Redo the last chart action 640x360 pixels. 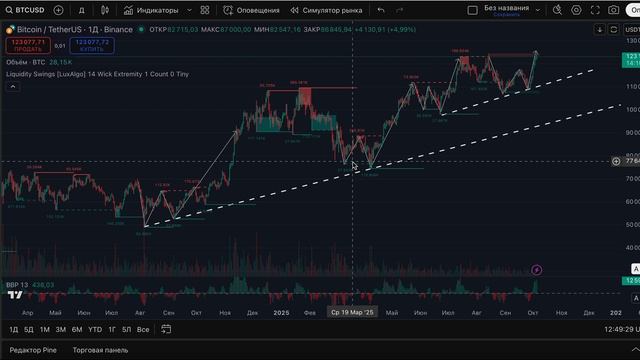pos(400,11)
